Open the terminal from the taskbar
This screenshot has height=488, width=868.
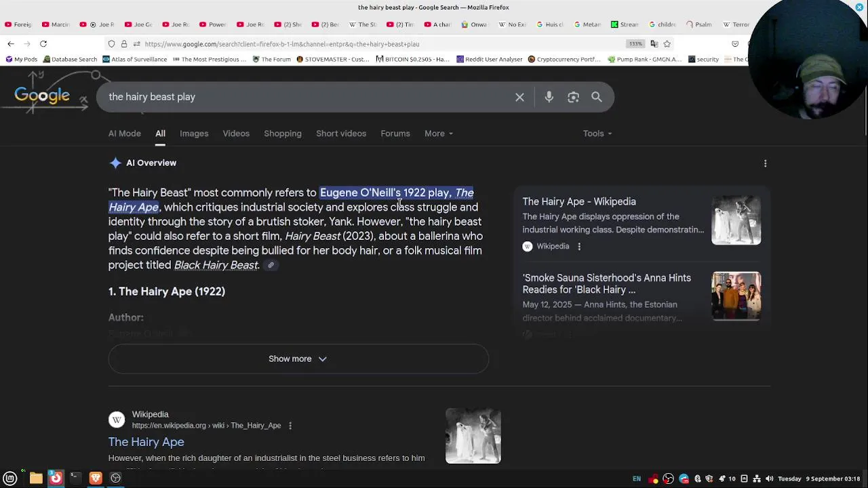75,479
